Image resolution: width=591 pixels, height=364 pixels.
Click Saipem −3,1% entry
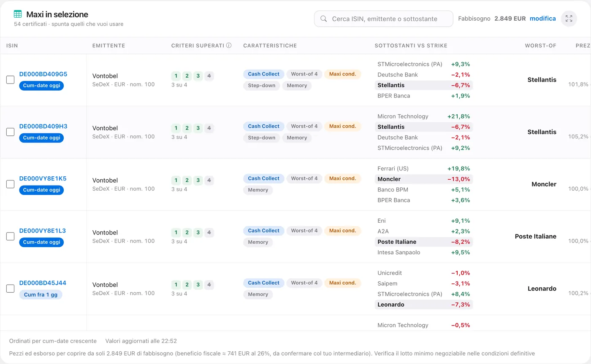coord(424,283)
